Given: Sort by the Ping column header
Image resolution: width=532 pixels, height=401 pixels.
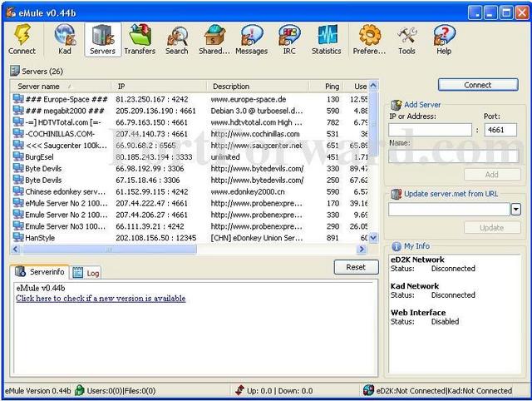Looking at the screenshot, I should (327, 87).
